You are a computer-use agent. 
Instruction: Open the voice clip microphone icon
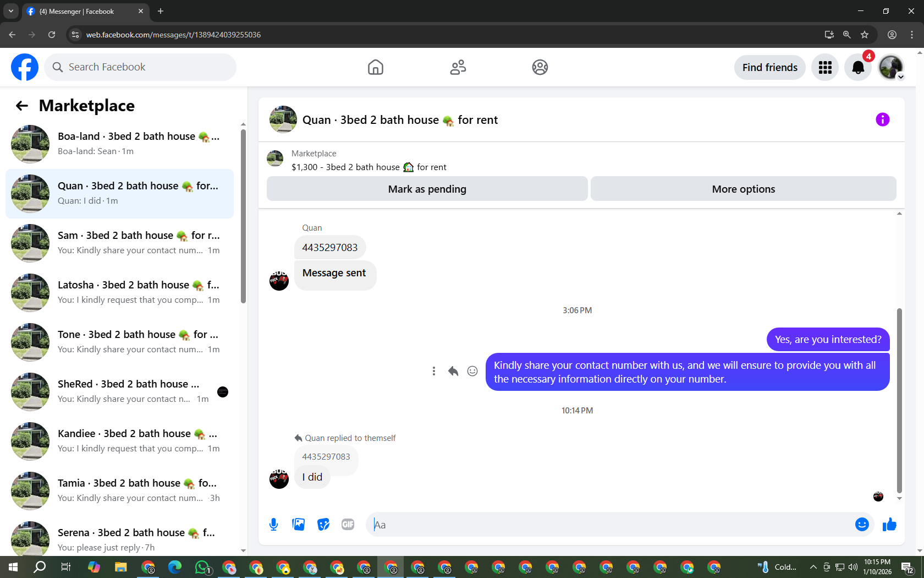[274, 525]
